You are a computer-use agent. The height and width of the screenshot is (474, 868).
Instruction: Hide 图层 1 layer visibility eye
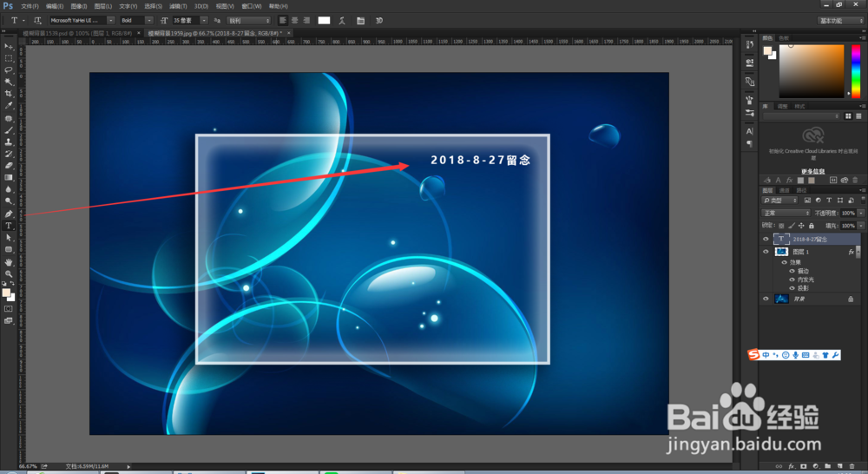pyautogui.click(x=766, y=252)
